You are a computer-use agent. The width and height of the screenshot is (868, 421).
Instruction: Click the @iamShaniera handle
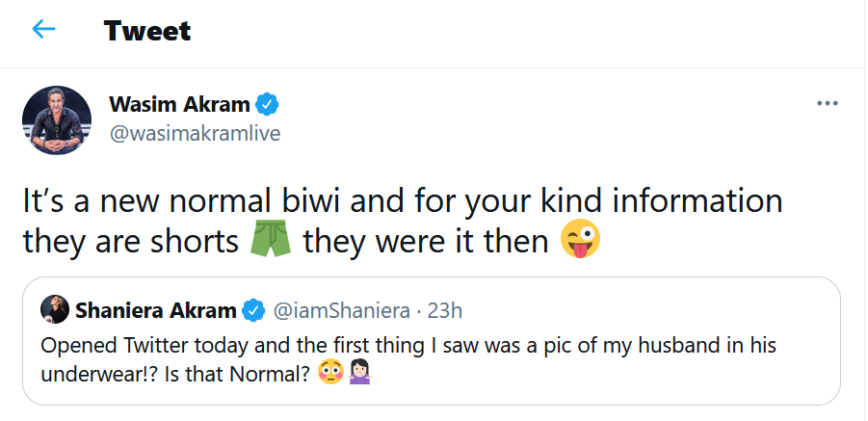(343, 310)
